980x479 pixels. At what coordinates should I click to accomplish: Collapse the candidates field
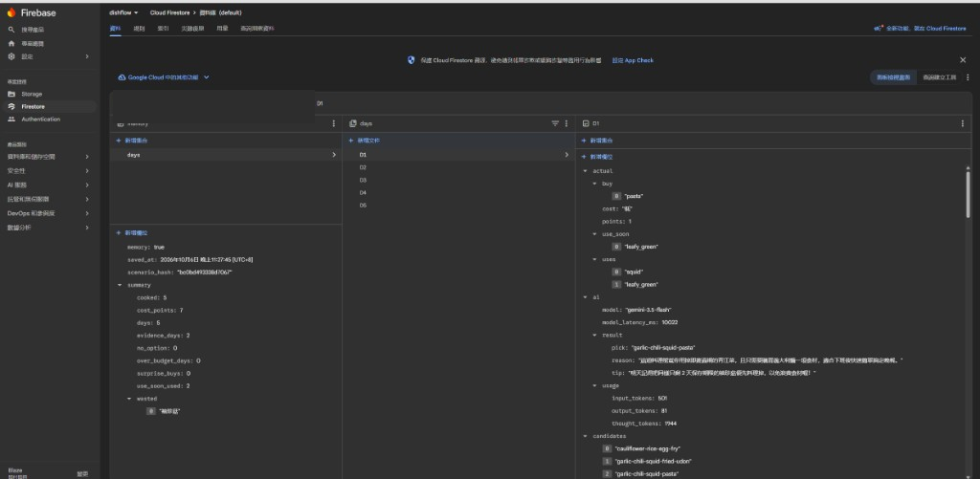585,436
